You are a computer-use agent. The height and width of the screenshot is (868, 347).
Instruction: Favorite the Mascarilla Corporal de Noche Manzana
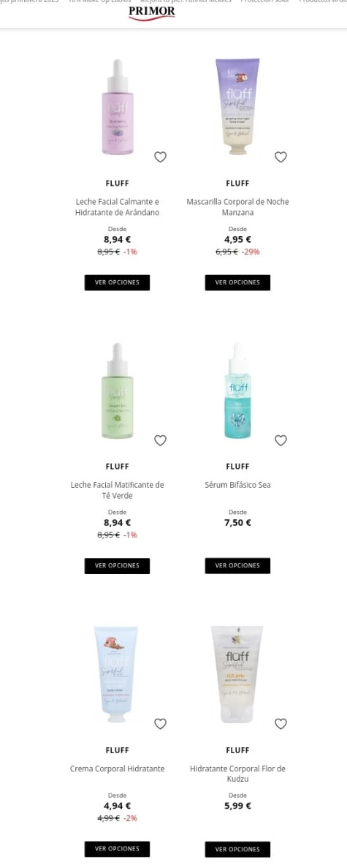point(281,157)
